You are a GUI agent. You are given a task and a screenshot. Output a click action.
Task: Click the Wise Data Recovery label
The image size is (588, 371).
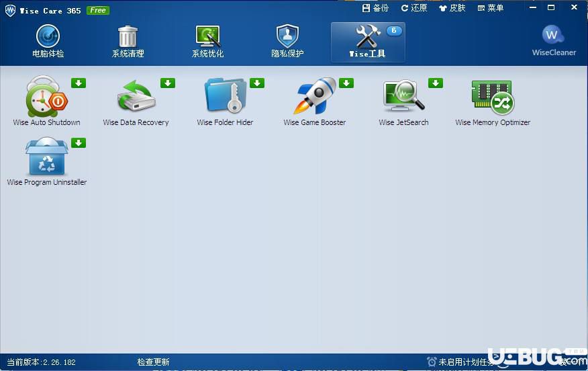pos(136,122)
